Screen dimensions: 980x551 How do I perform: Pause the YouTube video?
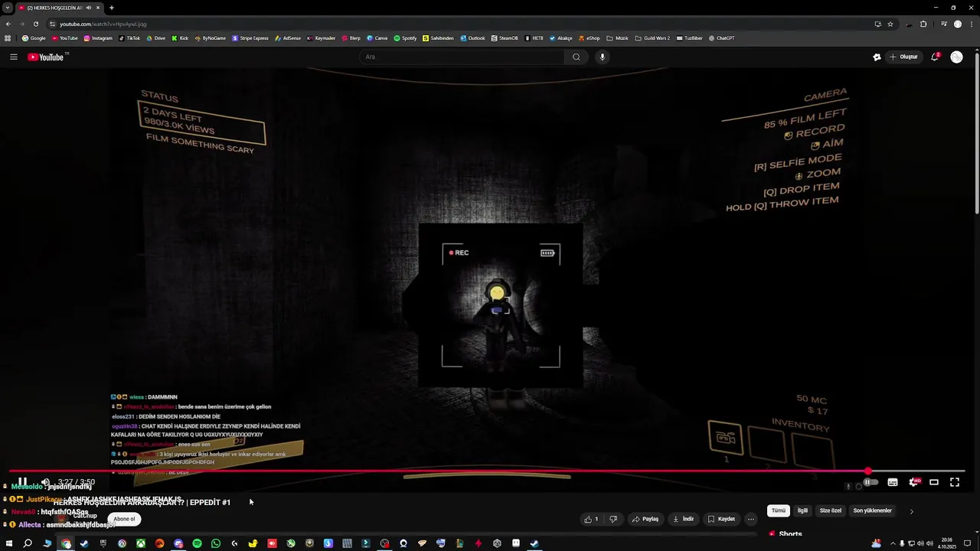pos(22,482)
